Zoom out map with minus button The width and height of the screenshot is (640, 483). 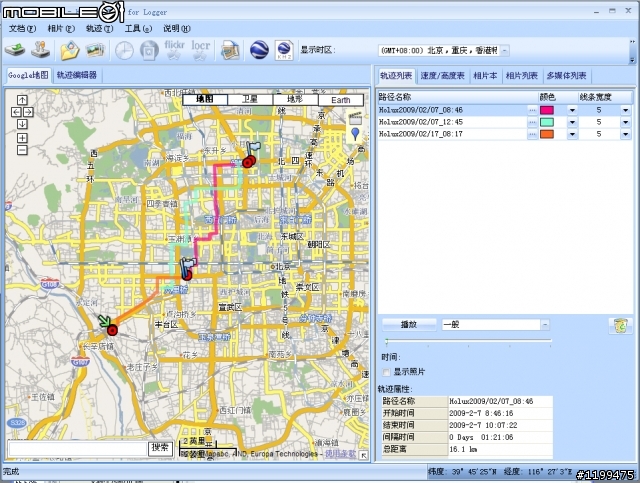click(22, 150)
